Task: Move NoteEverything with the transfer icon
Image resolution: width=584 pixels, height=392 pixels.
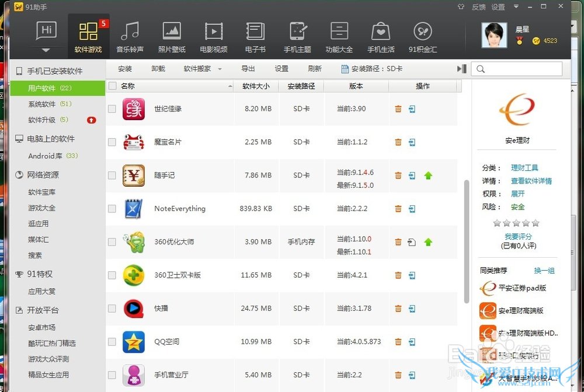Action: [412, 209]
